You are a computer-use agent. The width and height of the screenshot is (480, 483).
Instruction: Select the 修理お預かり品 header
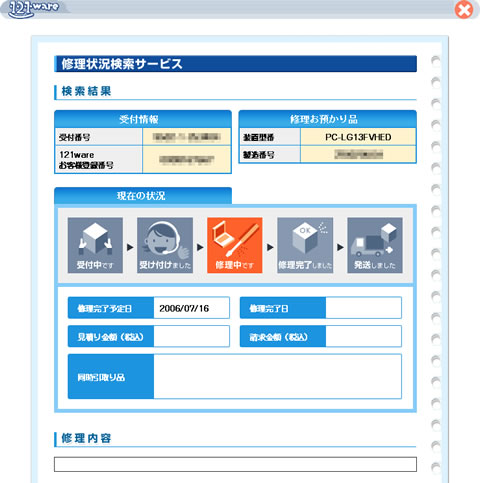tap(328, 119)
